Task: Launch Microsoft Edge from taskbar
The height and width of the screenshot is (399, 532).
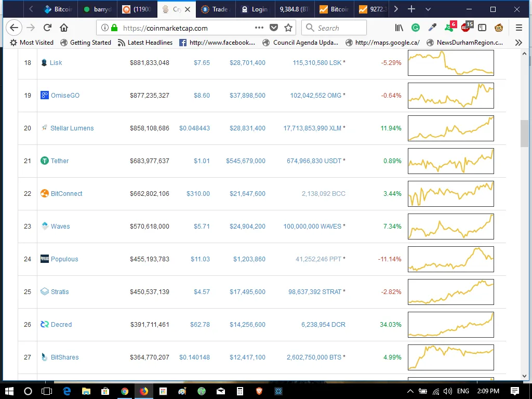Action: (x=66, y=391)
